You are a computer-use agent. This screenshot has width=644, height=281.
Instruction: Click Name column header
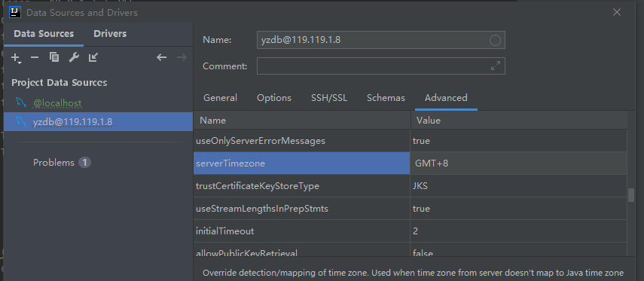pyautogui.click(x=302, y=121)
